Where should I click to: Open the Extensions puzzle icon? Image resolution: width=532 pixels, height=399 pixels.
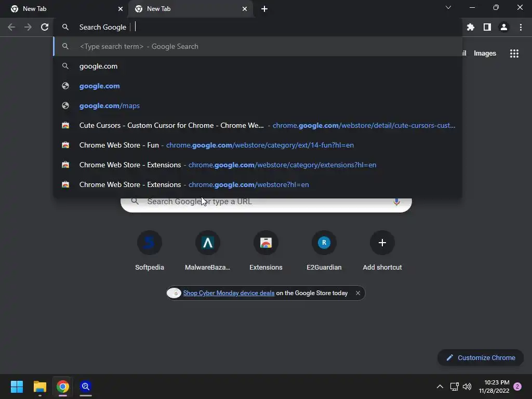point(471,27)
